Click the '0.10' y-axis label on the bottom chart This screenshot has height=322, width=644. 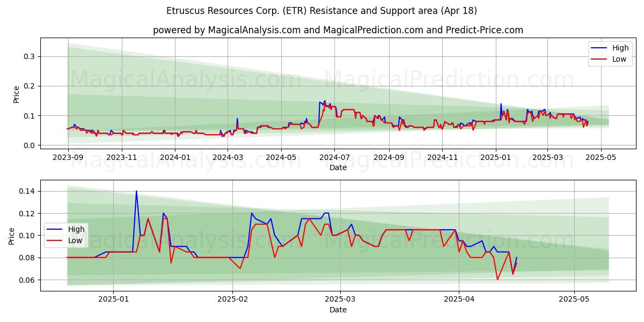pyautogui.click(x=28, y=236)
